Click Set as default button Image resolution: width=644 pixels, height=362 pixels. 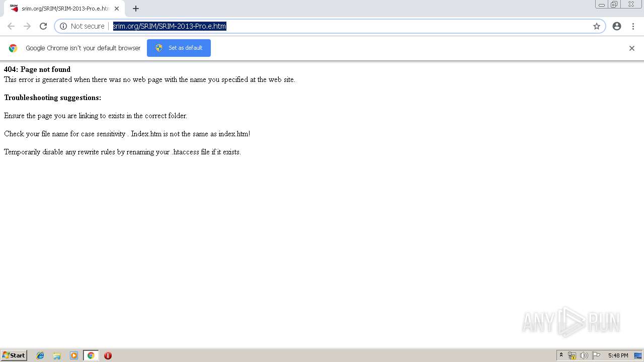[x=179, y=48]
